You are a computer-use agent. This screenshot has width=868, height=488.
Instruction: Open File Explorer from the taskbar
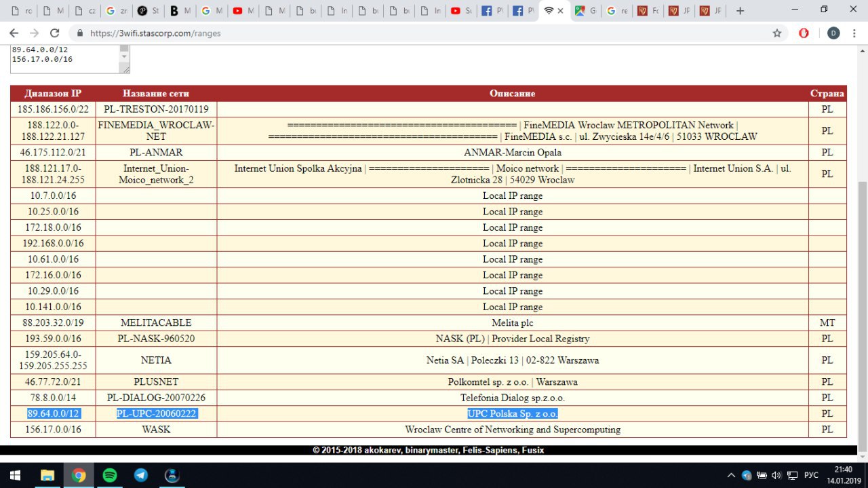47,475
